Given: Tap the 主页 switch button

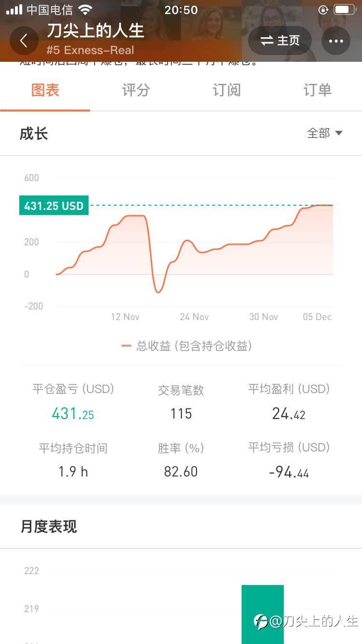Looking at the screenshot, I should pos(280,41).
